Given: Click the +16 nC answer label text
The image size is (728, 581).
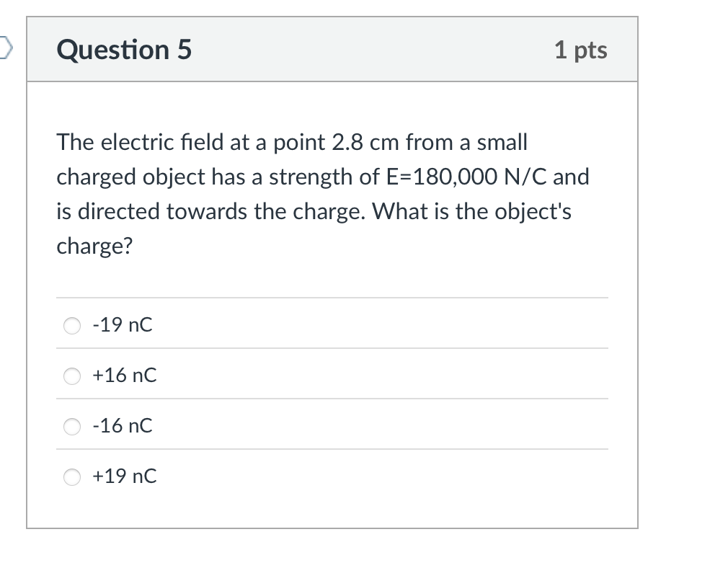Looking at the screenshot, I should pos(124,376).
